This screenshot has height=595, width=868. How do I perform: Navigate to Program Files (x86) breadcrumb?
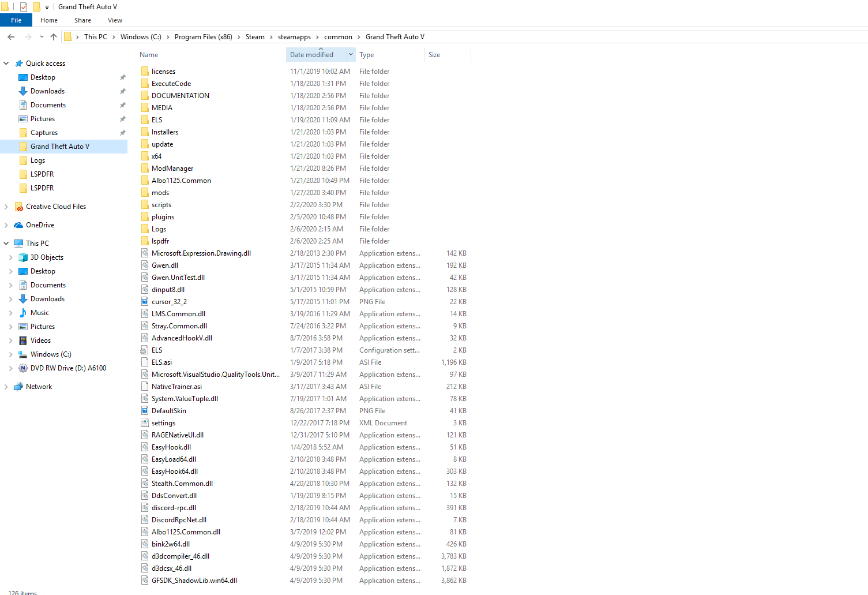[204, 37]
